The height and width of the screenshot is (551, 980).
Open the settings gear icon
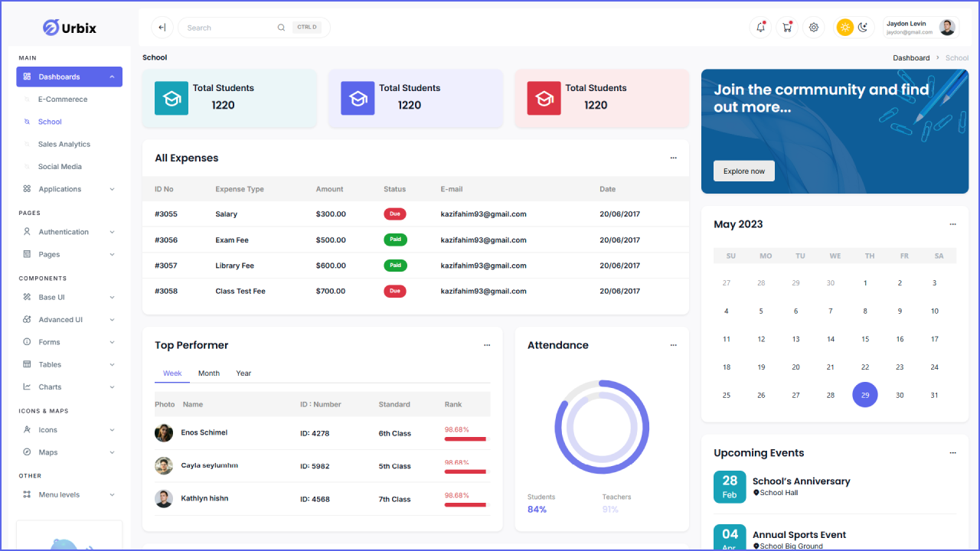[814, 27]
